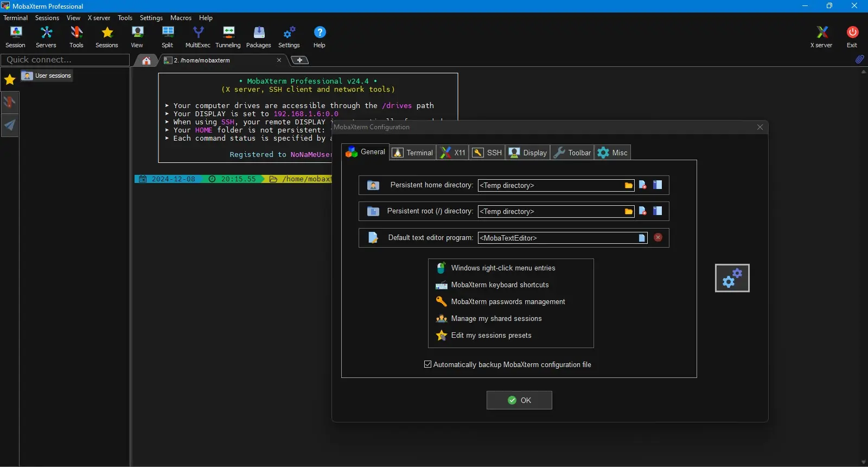This screenshot has width=868, height=467.
Task: Switch to the SSH configuration tab
Action: coord(487,153)
